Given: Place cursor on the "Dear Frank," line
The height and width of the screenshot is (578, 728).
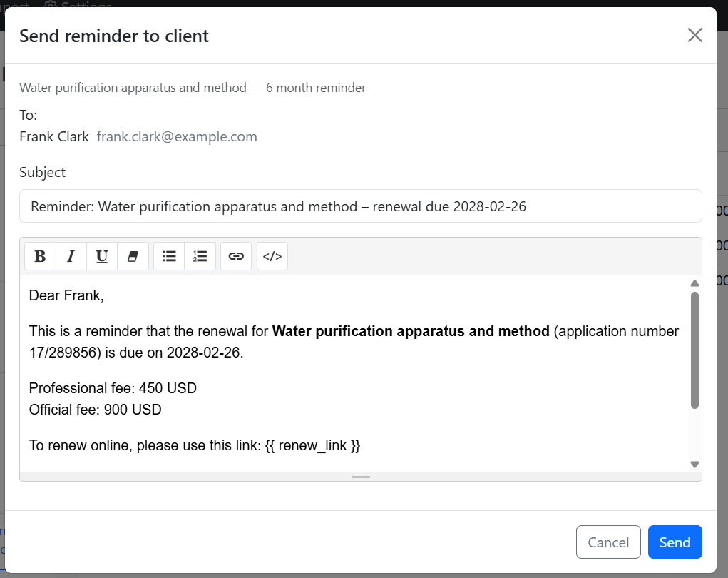Looking at the screenshot, I should coord(66,295).
